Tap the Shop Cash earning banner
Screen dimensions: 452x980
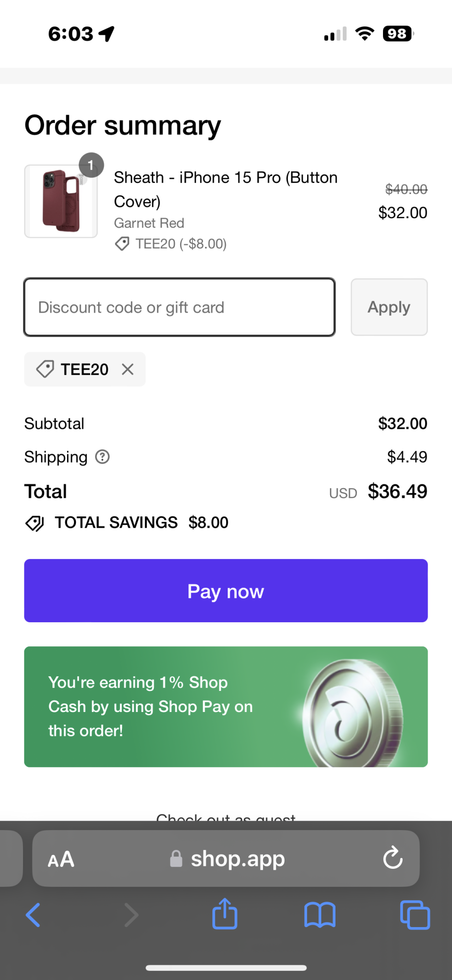click(162, 707)
